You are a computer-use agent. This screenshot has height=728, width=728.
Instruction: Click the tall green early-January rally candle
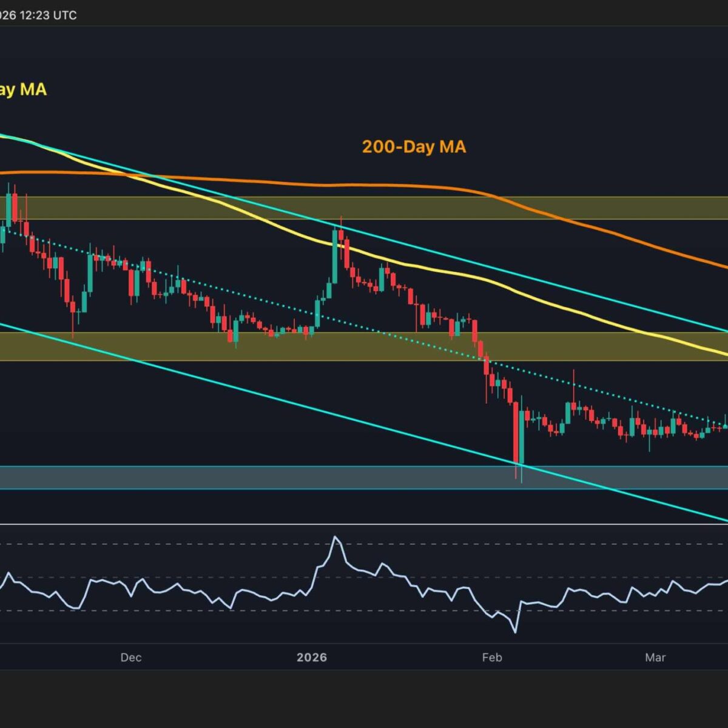(x=334, y=255)
